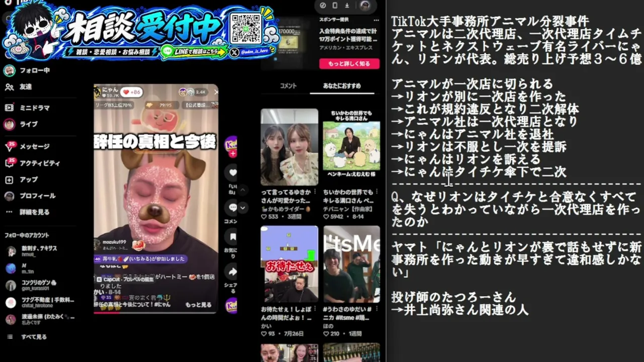
Task: Click the upload plus-square icon
Action: (x=9, y=179)
